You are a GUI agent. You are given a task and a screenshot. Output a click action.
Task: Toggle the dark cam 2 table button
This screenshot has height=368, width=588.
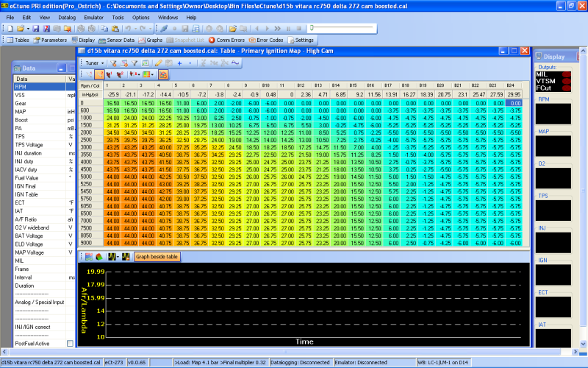click(x=120, y=74)
